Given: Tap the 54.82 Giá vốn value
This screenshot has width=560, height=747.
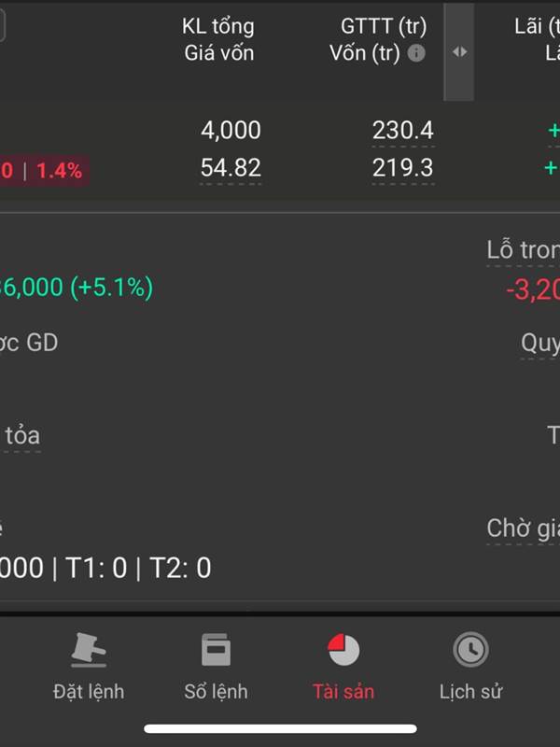Looking at the screenshot, I should [231, 168].
